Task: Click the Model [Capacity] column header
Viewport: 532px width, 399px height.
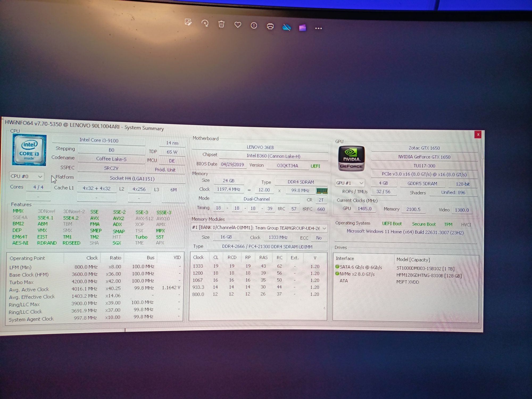Action: tap(413, 260)
